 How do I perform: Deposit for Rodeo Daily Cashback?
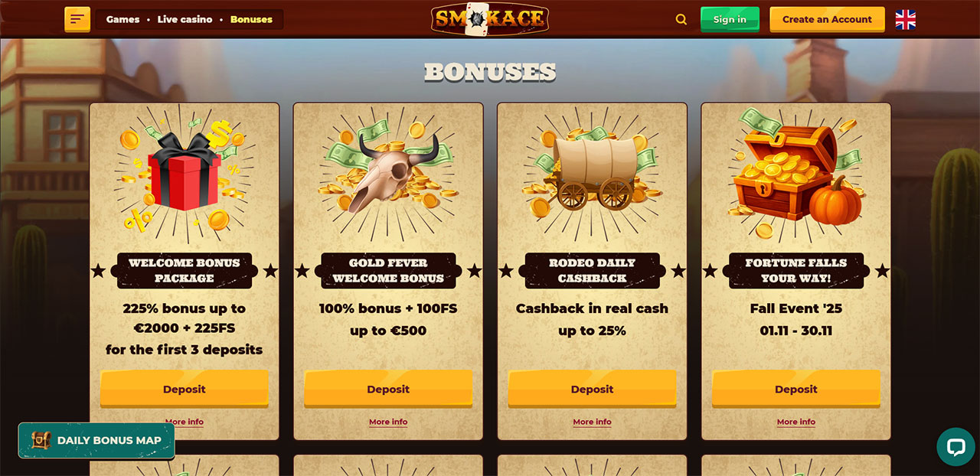pos(592,389)
